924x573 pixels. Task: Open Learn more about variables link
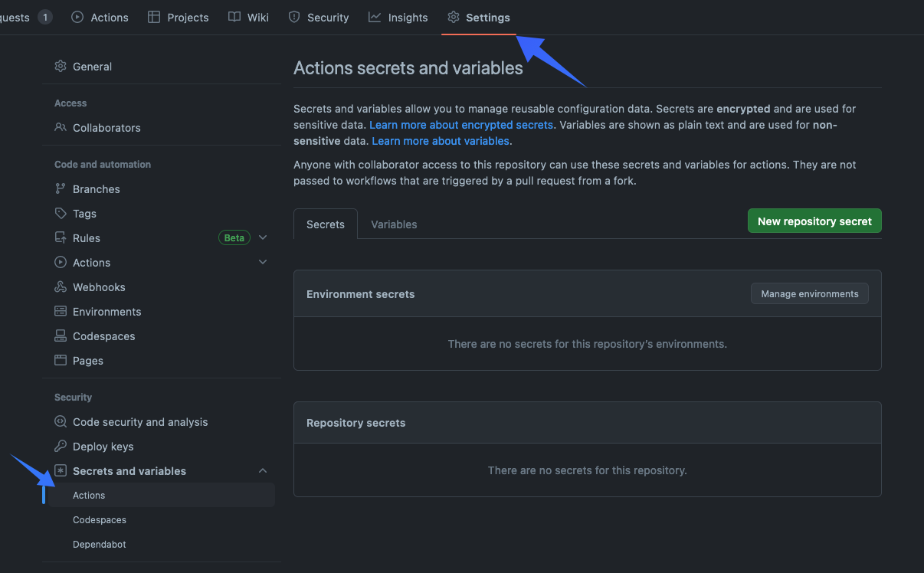pyautogui.click(x=441, y=141)
